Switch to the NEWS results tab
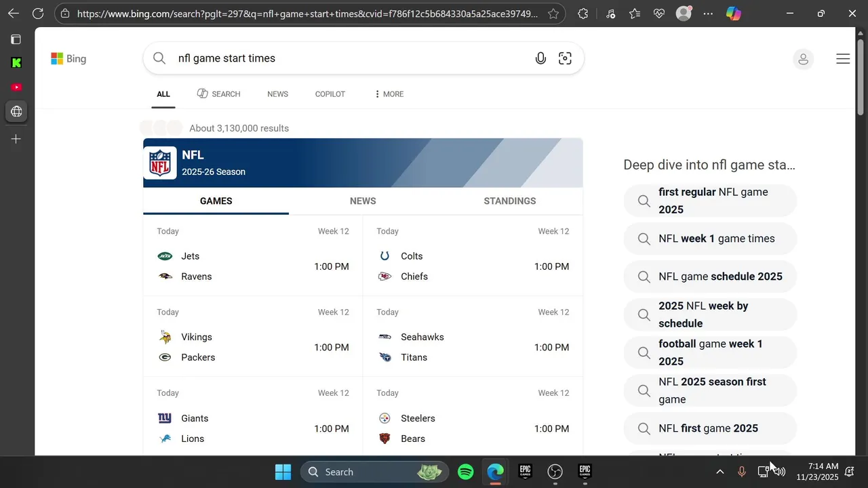The width and height of the screenshot is (868, 488). pos(277,94)
